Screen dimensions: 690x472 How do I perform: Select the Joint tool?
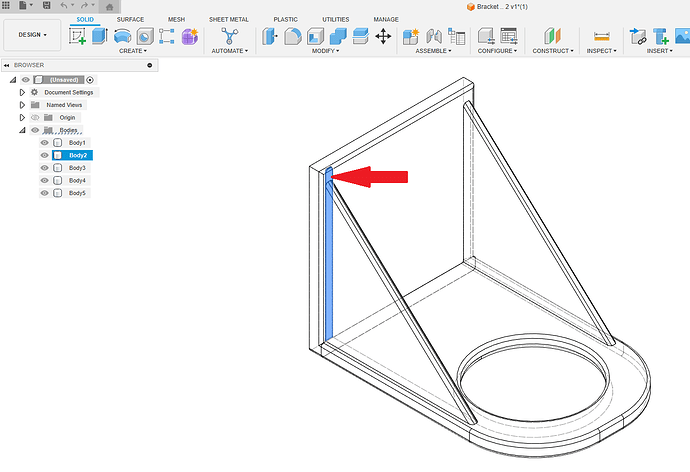point(434,36)
